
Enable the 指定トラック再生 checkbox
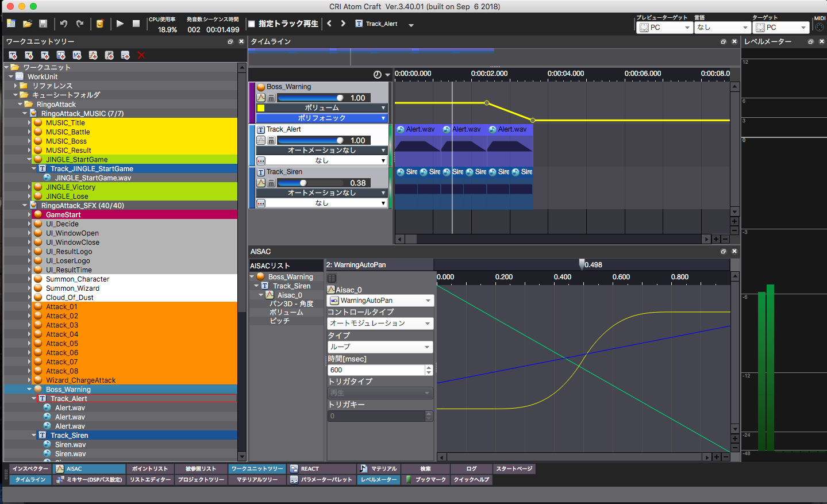click(x=251, y=24)
